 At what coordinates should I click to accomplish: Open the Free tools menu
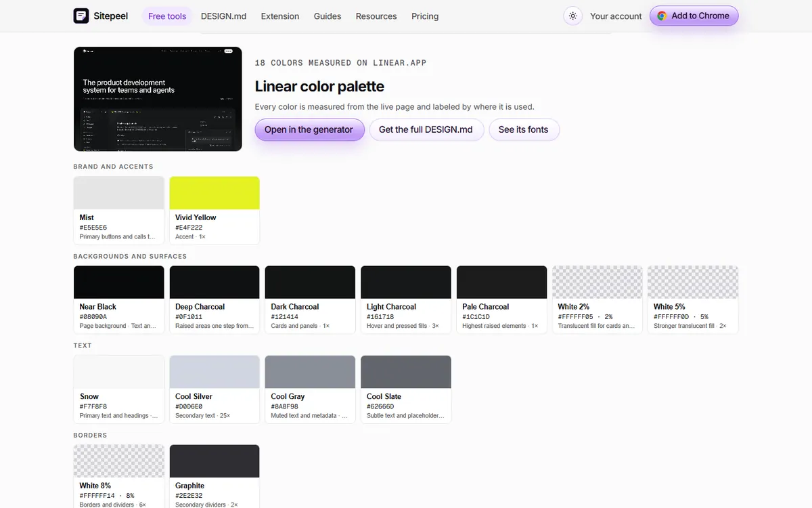pyautogui.click(x=167, y=16)
